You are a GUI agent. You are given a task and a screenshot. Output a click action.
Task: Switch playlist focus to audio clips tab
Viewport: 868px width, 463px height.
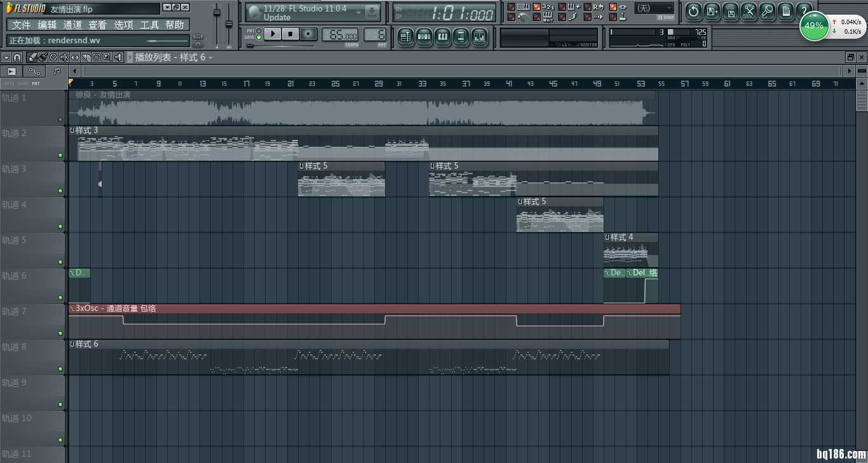point(11,71)
